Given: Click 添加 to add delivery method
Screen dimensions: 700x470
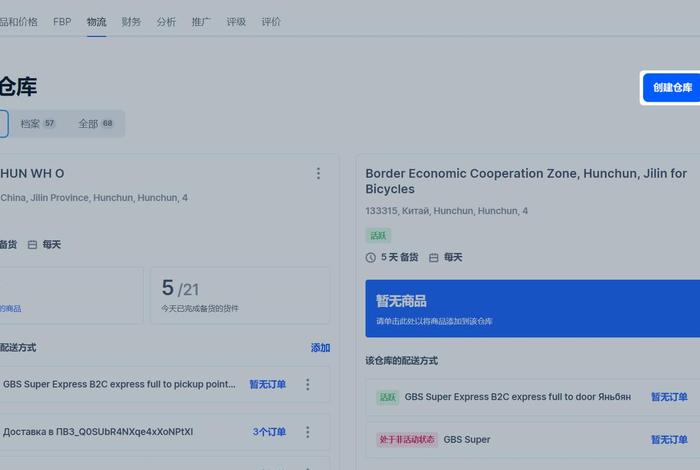Looking at the screenshot, I should (321, 348).
